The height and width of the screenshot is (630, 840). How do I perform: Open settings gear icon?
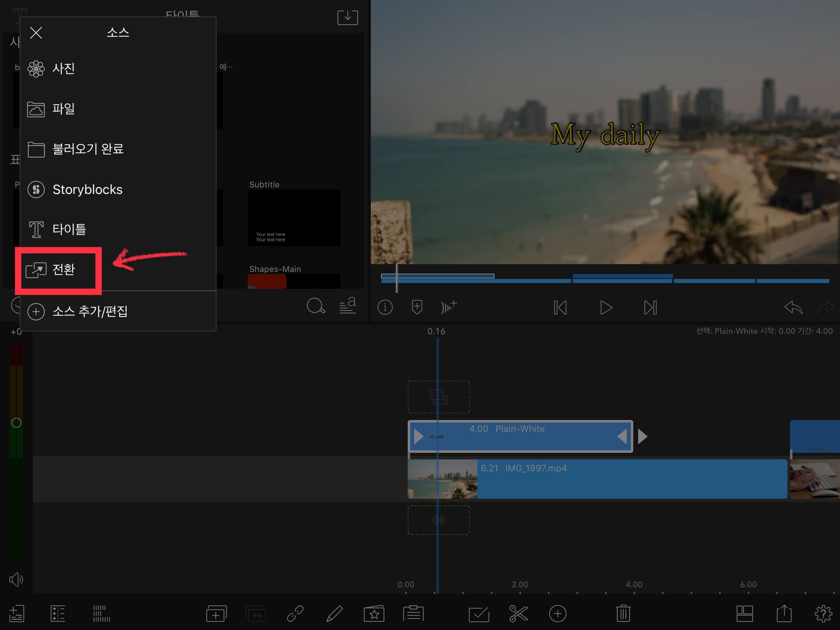pyautogui.click(x=823, y=614)
